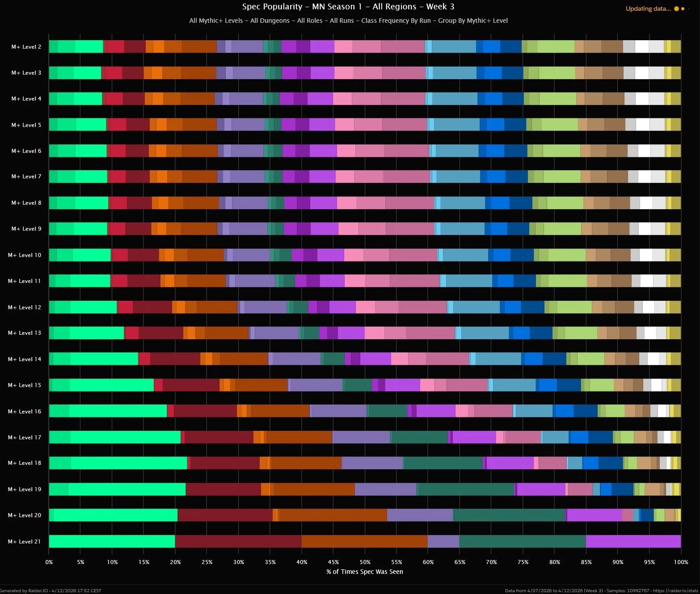Click the M+ Level 2 row label
This screenshot has width=700, height=594.
tap(26, 47)
